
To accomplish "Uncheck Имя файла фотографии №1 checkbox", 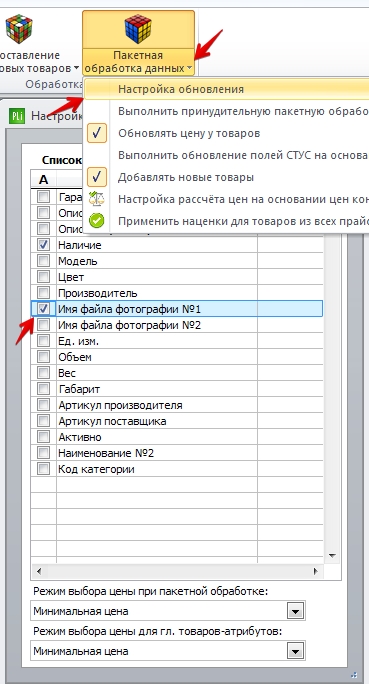I will 43,309.
